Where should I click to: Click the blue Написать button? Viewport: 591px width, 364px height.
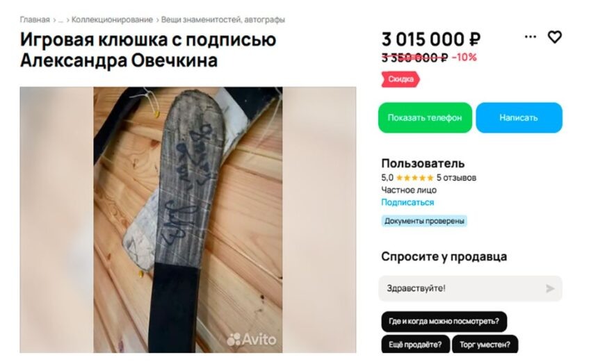(519, 118)
